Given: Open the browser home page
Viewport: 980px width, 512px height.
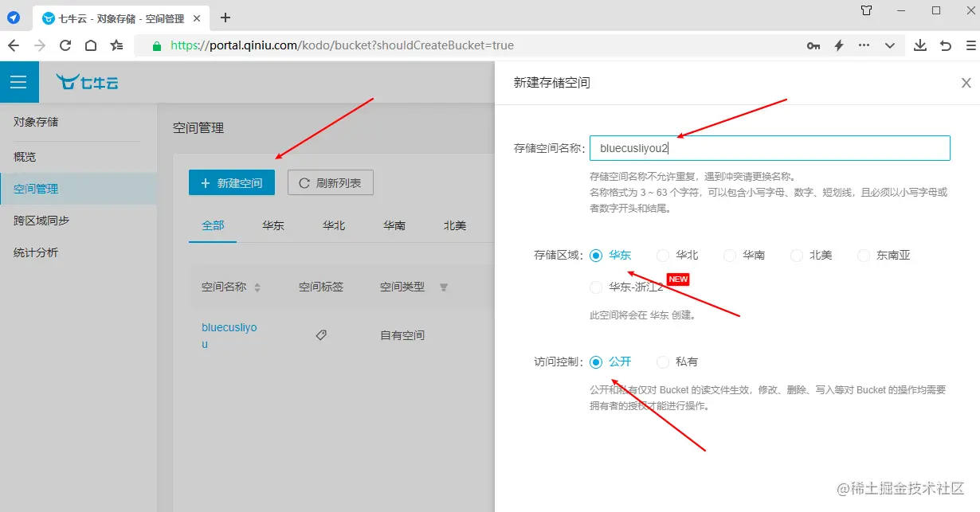Looking at the screenshot, I should 91,45.
